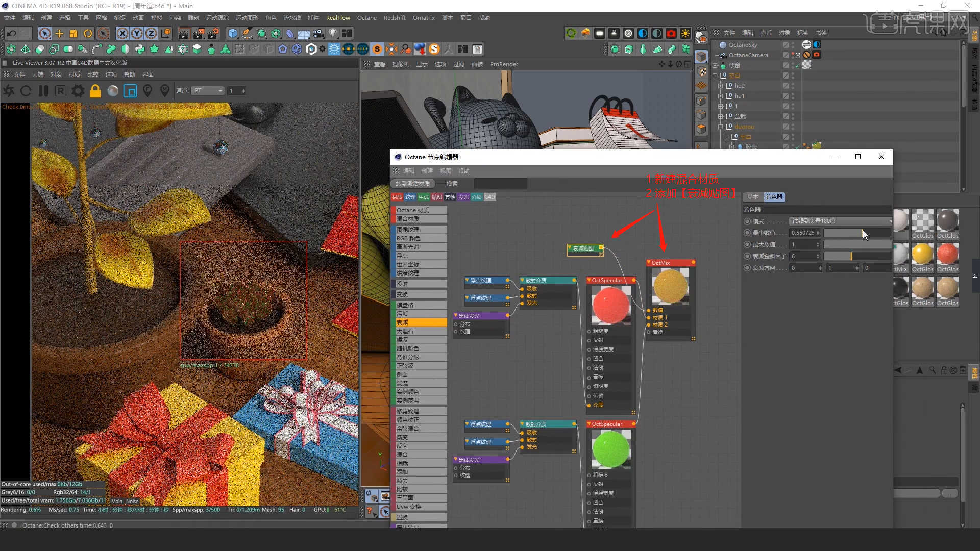Pause rendering in Live Viewer

43,91
